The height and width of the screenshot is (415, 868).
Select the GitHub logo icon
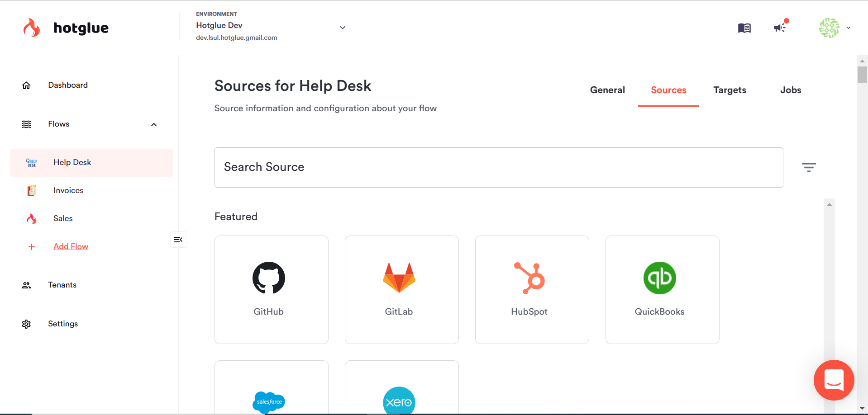[x=269, y=278]
